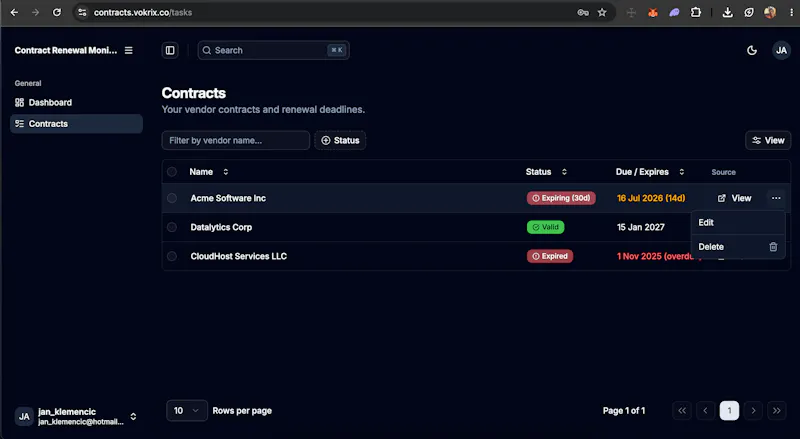Click the purple extension icon in toolbar
Image resolution: width=800 pixels, height=439 pixels.
674,12
